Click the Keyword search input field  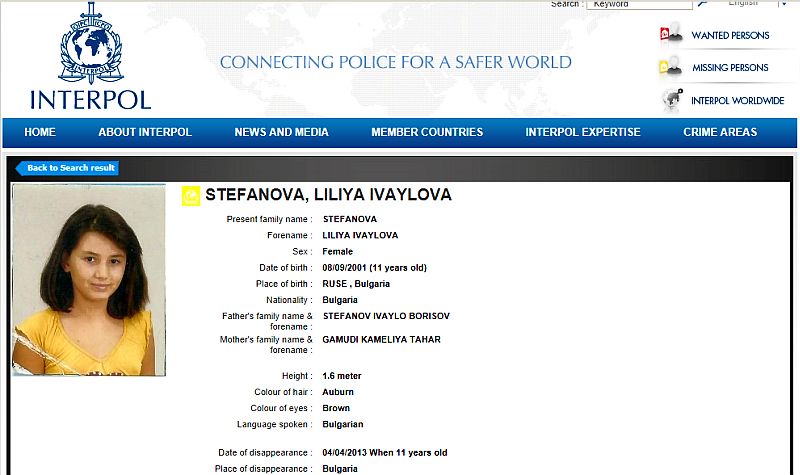click(x=639, y=4)
